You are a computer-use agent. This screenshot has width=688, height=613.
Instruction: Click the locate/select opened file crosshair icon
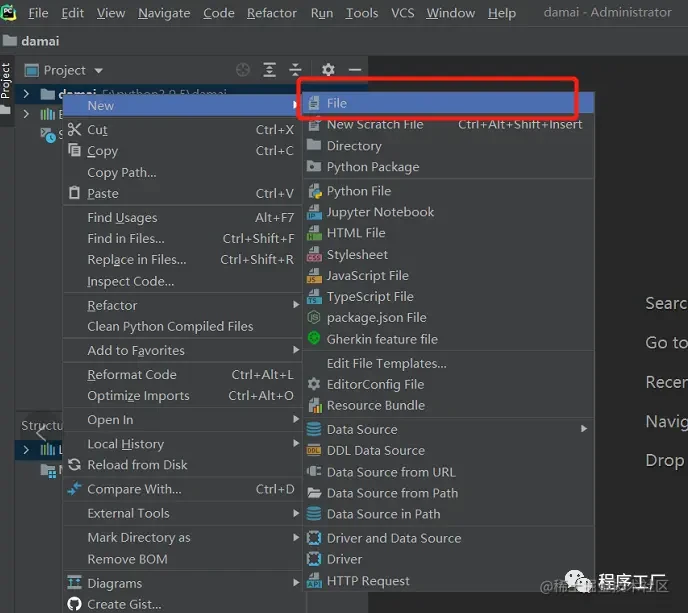point(243,70)
